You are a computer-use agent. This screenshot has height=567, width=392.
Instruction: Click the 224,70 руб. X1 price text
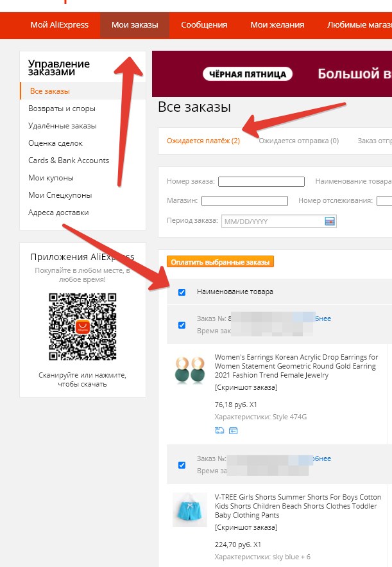point(238,545)
